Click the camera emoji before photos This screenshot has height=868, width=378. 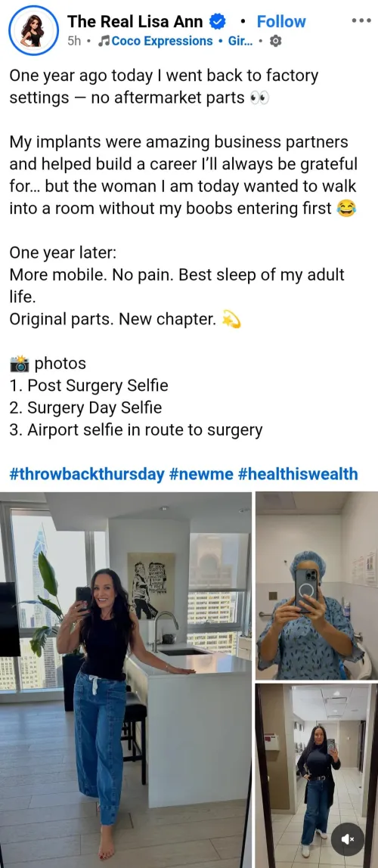point(20,364)
